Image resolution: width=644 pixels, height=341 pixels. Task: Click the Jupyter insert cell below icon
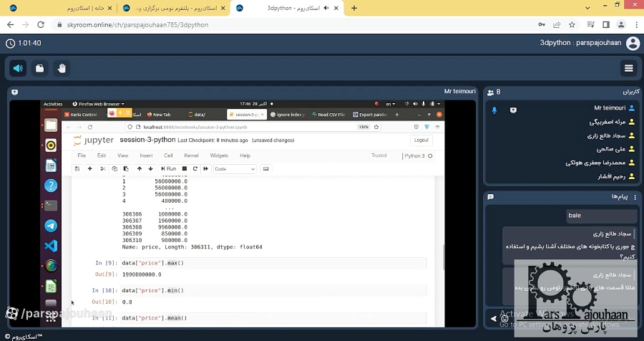point(89,168)
